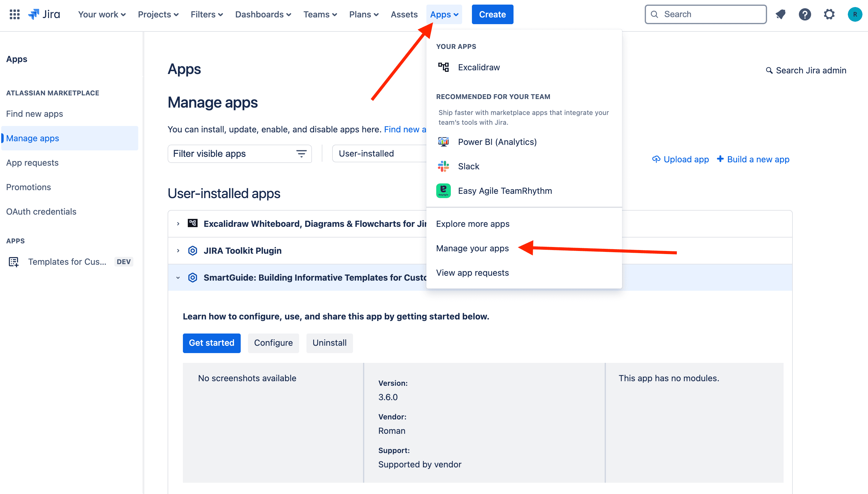
Task: Open the help question mark icon
Action: (804, 14)
